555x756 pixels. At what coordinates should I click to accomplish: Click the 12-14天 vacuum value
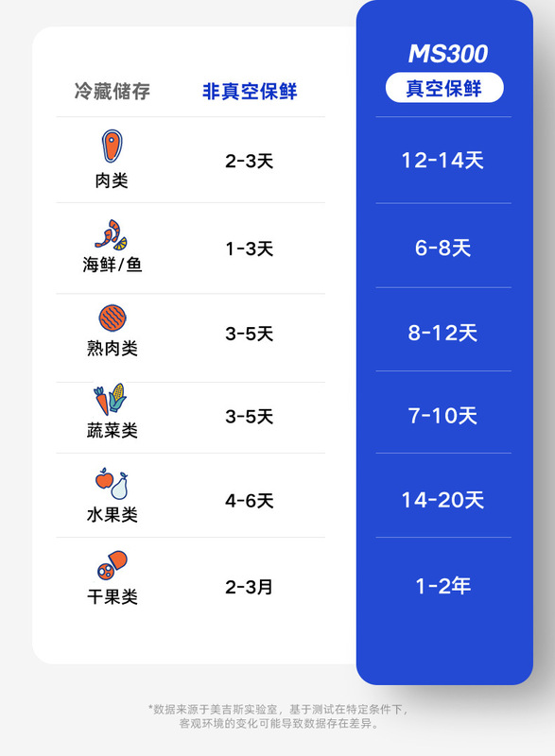[442, 161]
